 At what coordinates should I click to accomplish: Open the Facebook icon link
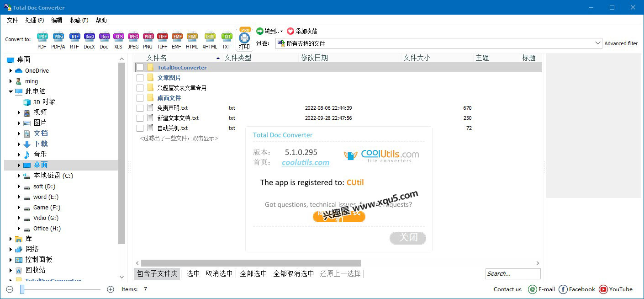tap(563, 289)
